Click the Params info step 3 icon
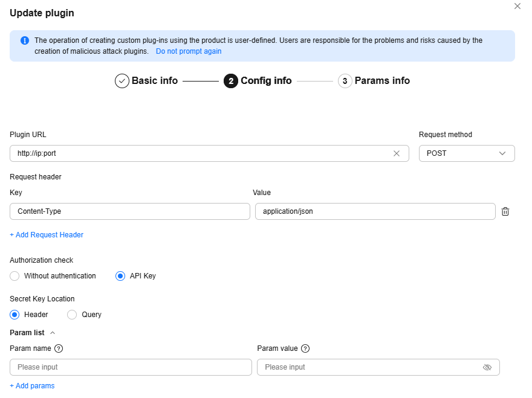The image size is (532, 398). pyautogui.click(x=345, y=81)
